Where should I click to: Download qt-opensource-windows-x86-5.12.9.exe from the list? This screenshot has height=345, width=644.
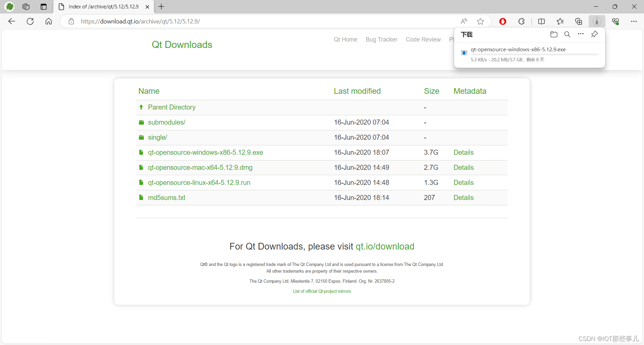(x=205, y=152)
